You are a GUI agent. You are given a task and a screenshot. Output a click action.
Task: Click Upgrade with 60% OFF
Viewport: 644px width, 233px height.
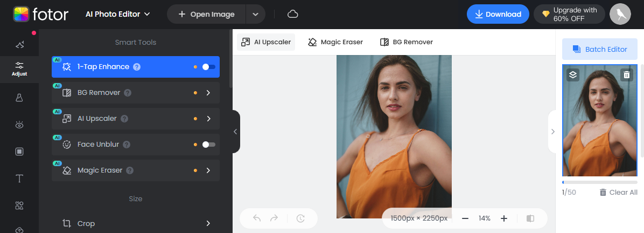tap(569, 14)
